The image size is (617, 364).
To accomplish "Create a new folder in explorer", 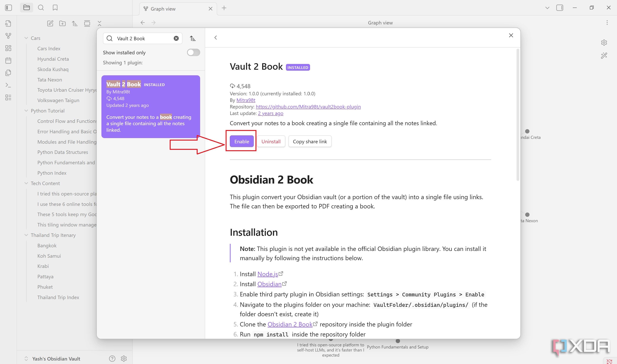I will 62,23.
